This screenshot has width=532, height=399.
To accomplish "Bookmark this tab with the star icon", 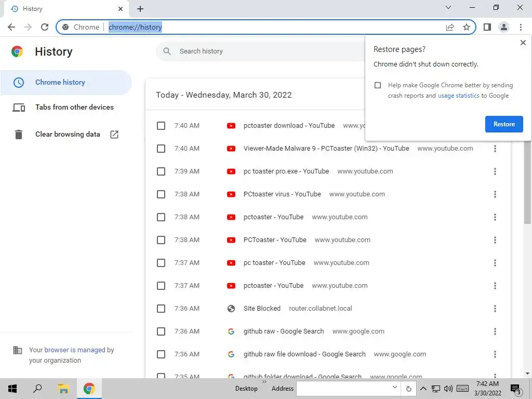I will click(x=467, y=27).
